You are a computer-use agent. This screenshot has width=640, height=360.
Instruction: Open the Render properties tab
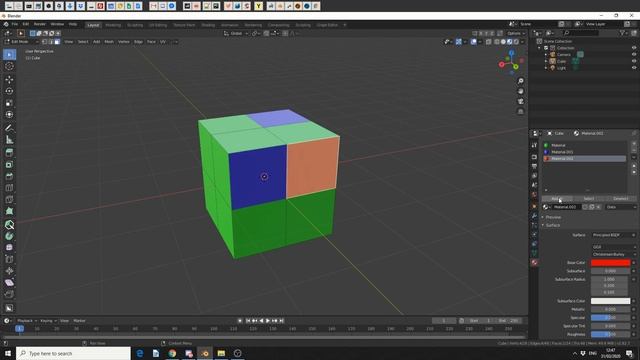tap(534, 157)
